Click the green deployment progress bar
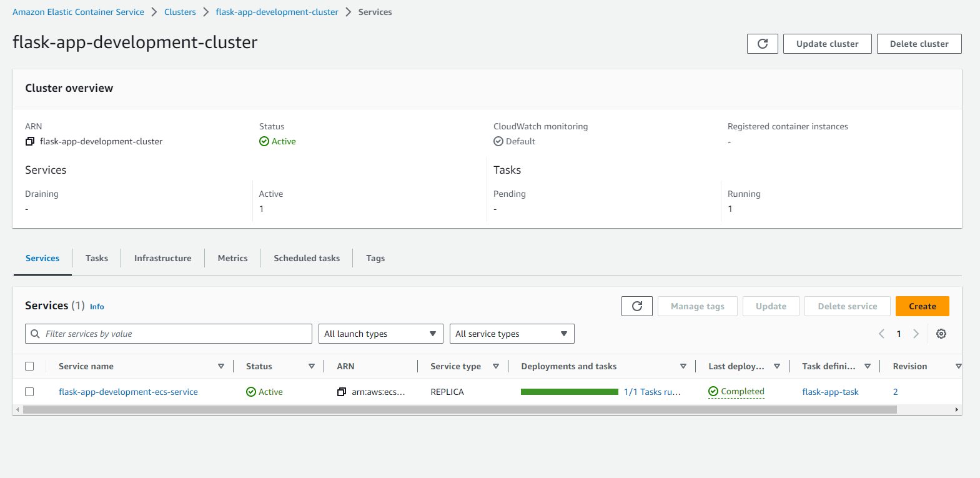Image resolution: width=980 pixels, height=478 pixels. point(570,392)
